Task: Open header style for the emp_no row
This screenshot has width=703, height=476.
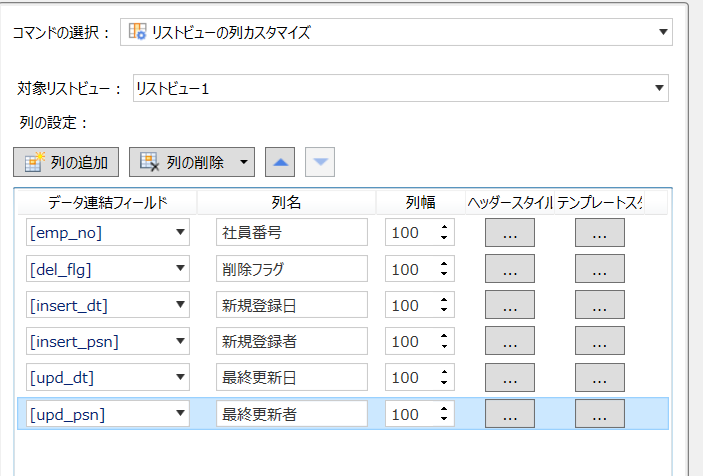Action: pyautogui.click(x=509, y=233)
